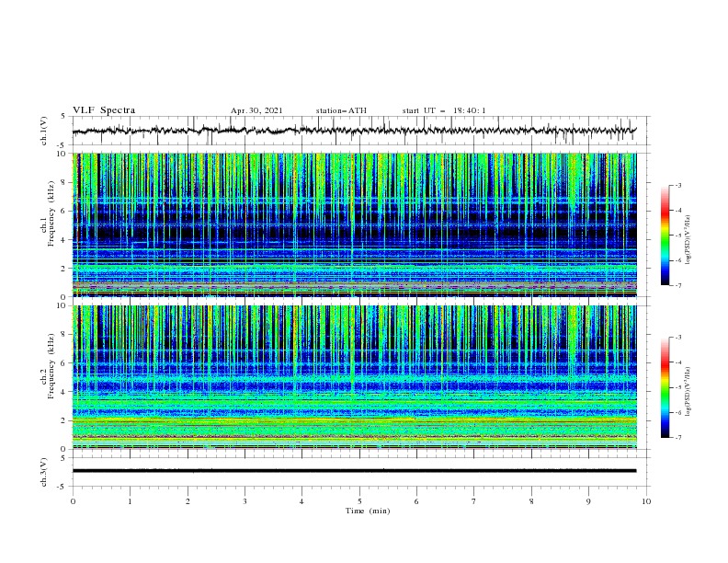
Task: Click the time axis tick label '0'
Action: 73,501
